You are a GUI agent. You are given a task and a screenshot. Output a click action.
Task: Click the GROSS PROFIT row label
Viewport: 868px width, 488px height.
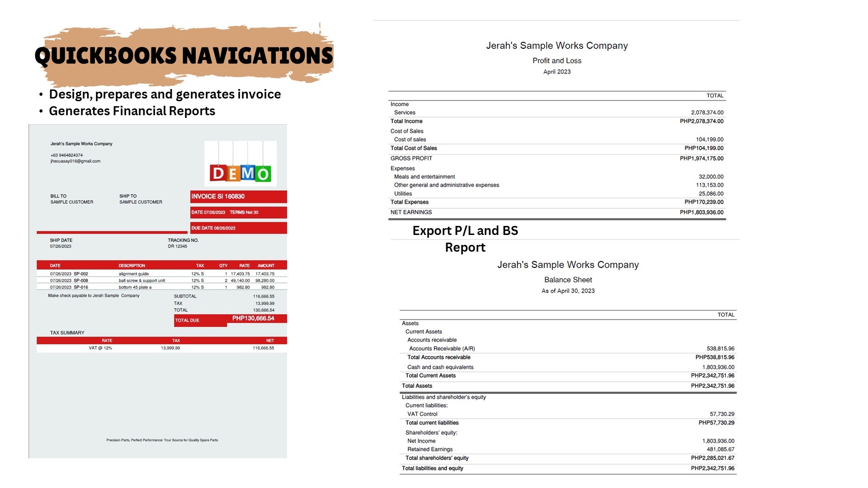click(x=411, y=159)
